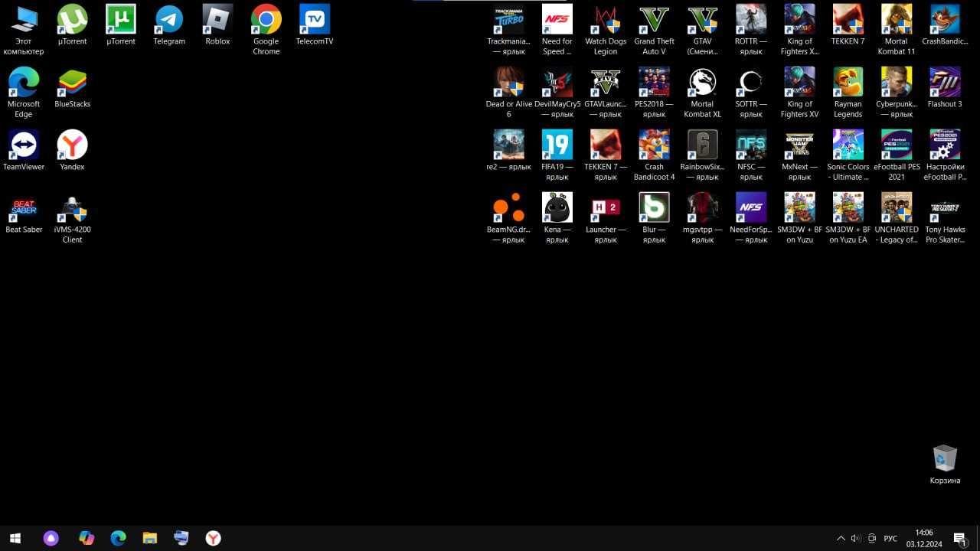Select the mgsvtpp shortcut
This screenshot has width=980, height=551.
pos(703,219)
